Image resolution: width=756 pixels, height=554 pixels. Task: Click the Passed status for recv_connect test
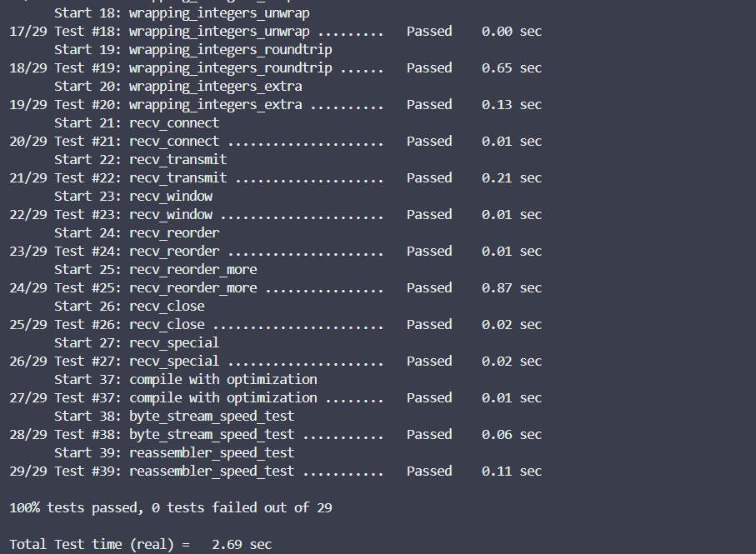(429, 141)
